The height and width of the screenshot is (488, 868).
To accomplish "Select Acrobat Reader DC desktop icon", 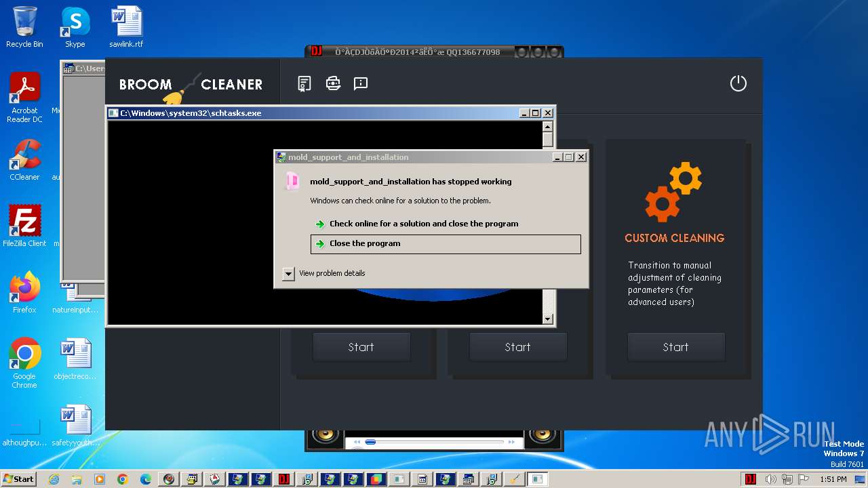I will [x=24, y=97].
